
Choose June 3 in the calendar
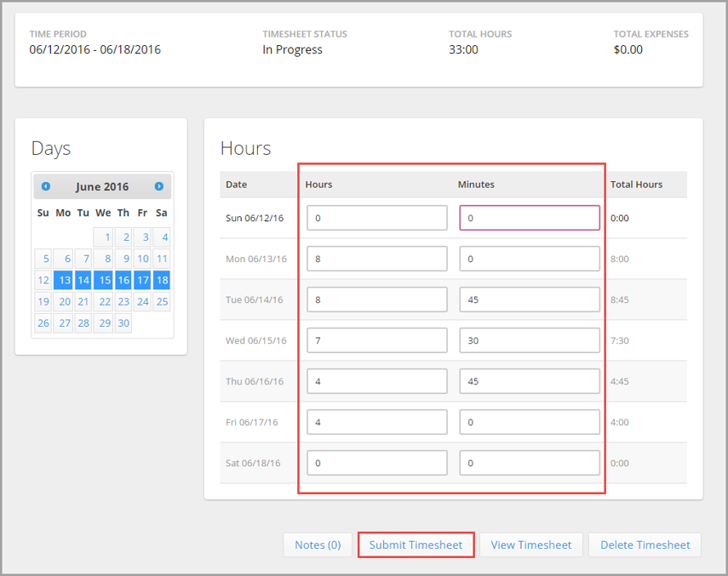point(142,237)
